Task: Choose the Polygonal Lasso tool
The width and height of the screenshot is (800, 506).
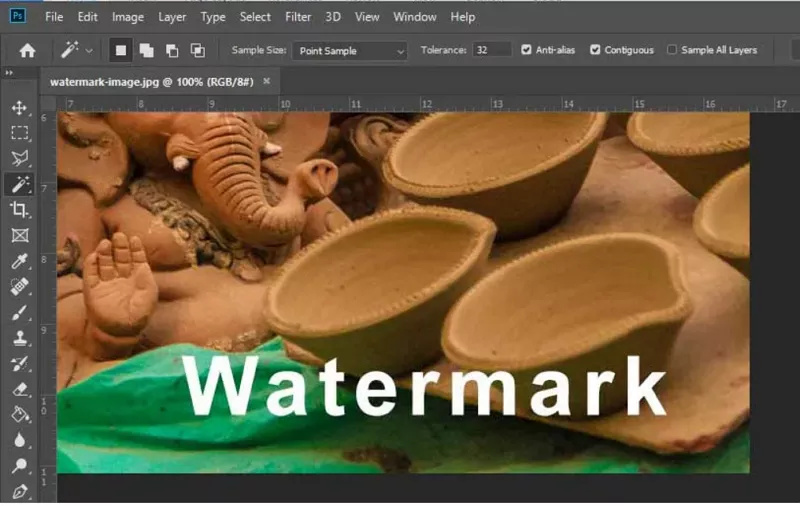Action: (x=19, y=158)
